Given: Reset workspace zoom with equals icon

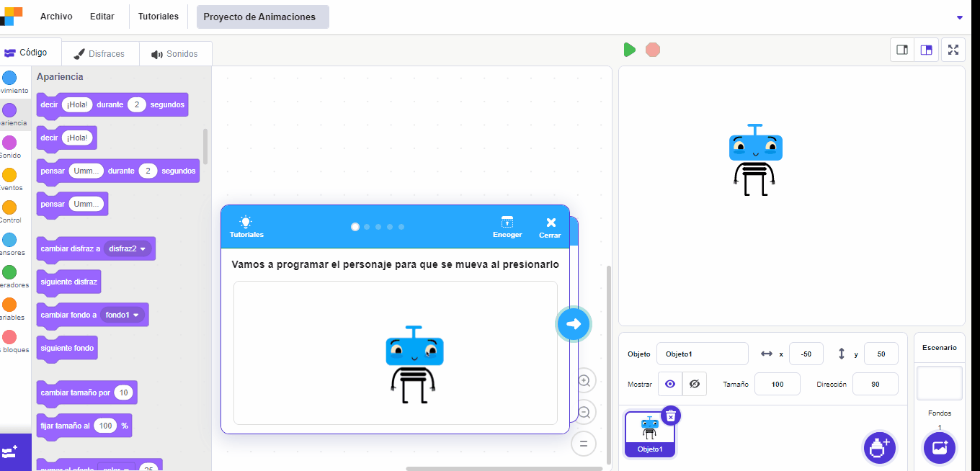Looking at the screenshot, I should (x=584, y=444).
